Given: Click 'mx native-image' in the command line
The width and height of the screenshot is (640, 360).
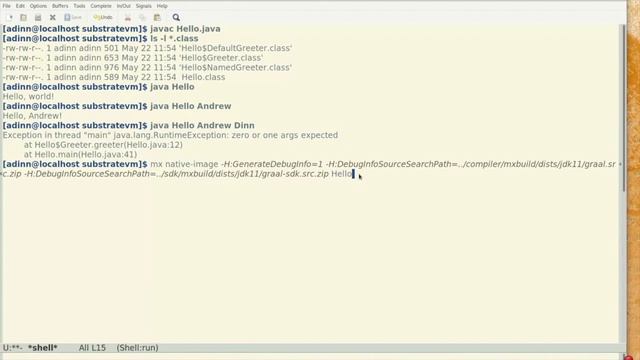Looking at the screenshot, I should 184,164.
